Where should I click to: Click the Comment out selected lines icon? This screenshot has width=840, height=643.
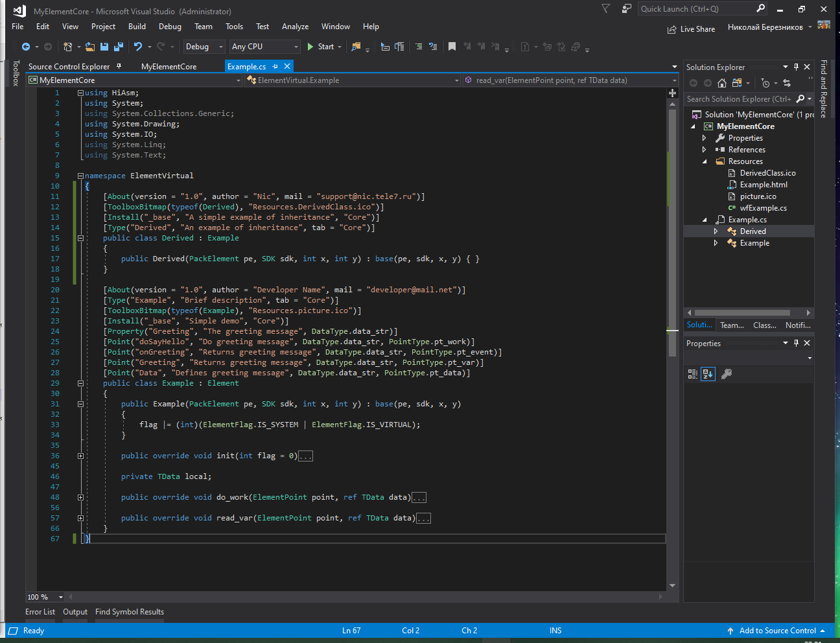419,47
